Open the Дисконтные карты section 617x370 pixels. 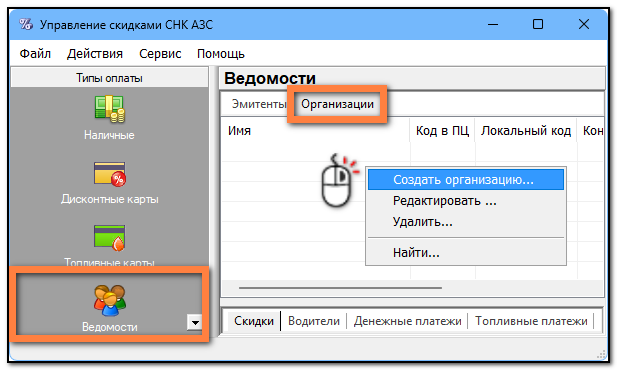pos(109,183)
